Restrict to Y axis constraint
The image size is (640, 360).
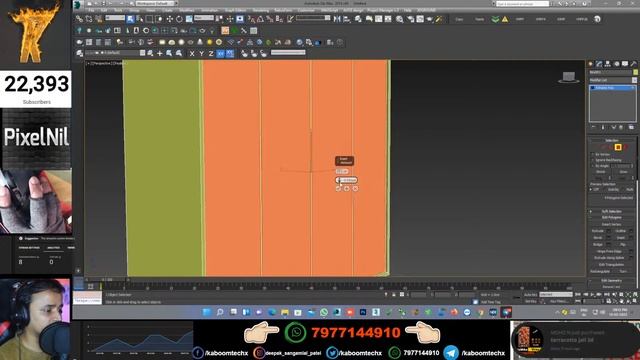pyautogui.click(x=202, y=53)
